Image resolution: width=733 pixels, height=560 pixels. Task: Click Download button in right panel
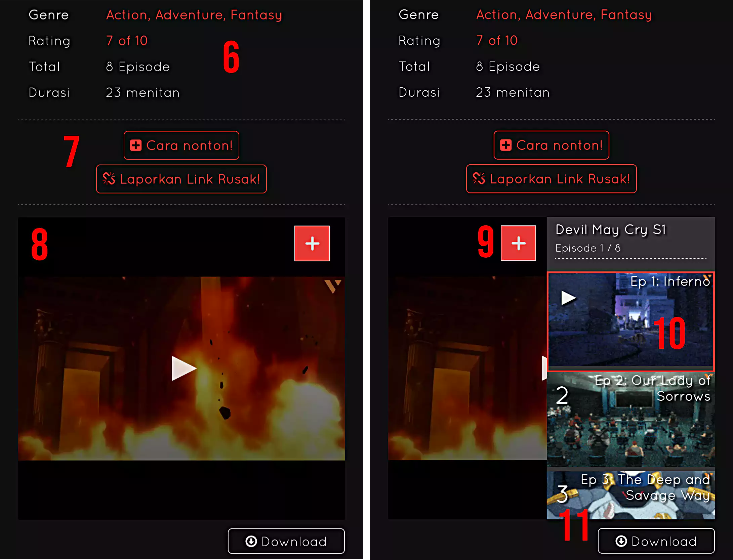656,541
